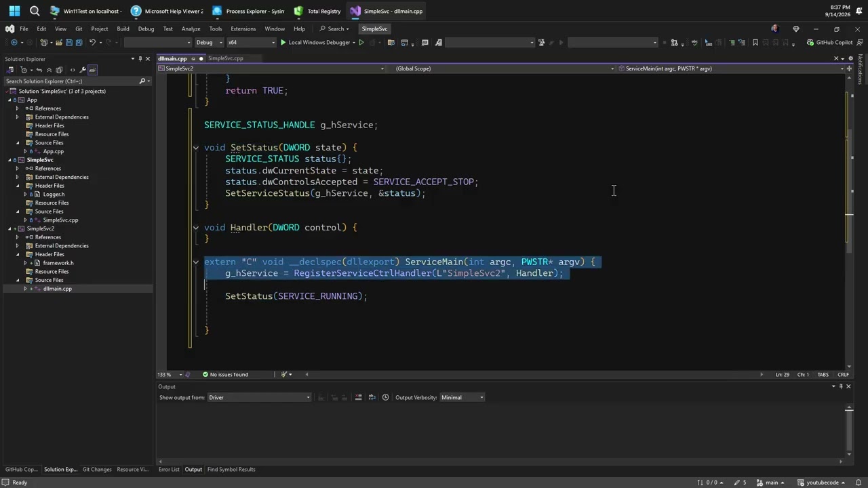Collapse the Handler function region

(x=196, y=228)
